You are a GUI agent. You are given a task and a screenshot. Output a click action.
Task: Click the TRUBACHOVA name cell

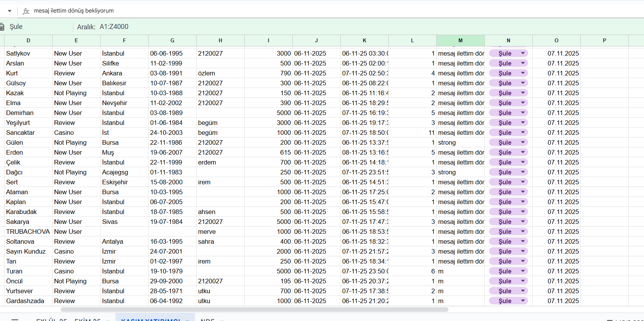coord(28,232)
